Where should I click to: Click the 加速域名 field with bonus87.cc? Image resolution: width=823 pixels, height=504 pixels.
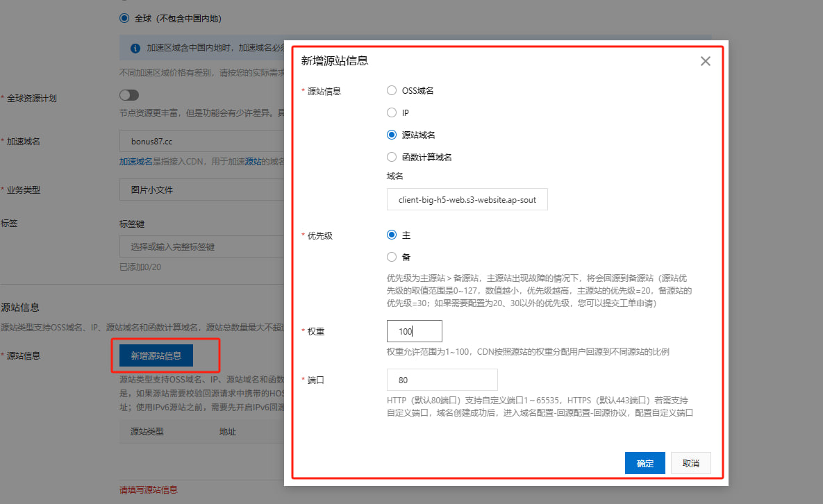tap(201, 142)
